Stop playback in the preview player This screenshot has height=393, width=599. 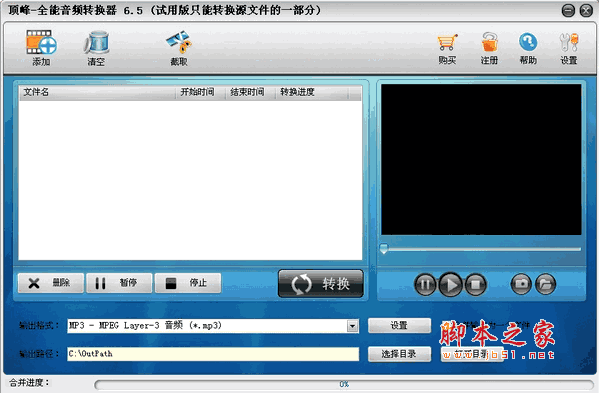tap(476, 285)
